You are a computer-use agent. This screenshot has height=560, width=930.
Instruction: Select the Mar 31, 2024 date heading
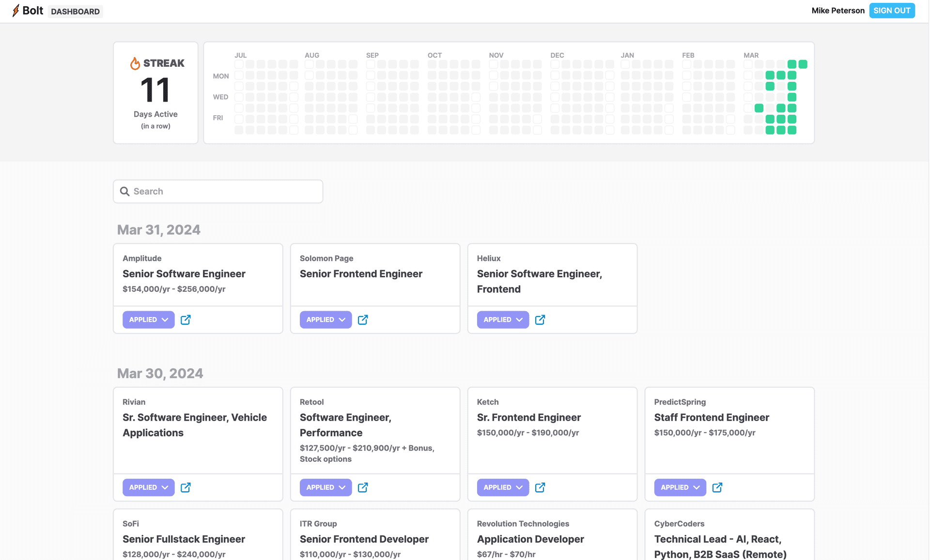click(159, 230)
